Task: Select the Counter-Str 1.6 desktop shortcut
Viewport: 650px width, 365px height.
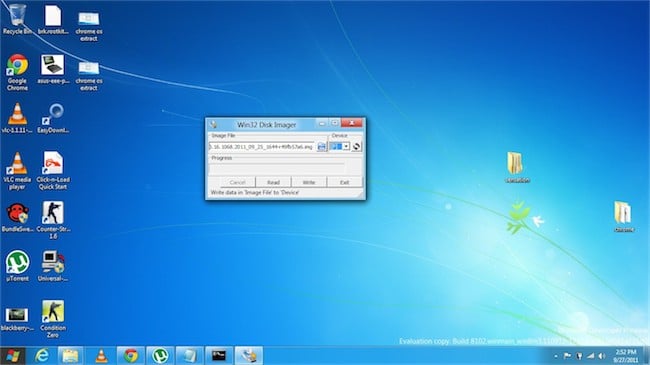Action: pos(53,220)
